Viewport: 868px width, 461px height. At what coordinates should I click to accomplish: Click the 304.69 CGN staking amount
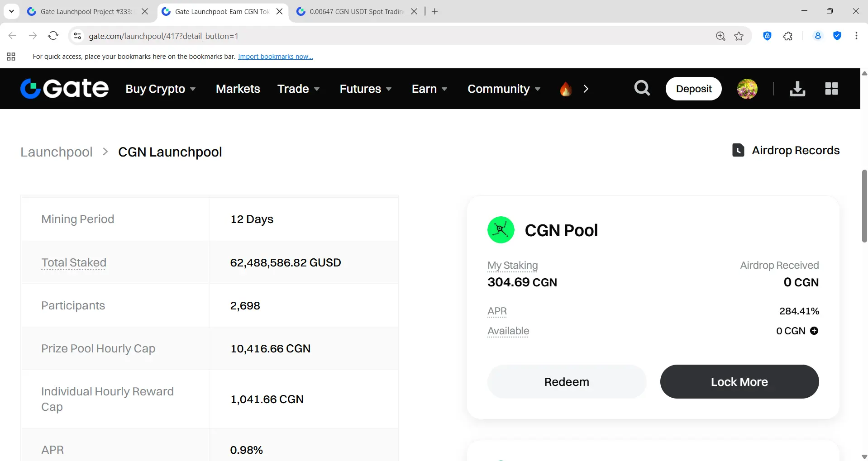click(x=522, y=282)
